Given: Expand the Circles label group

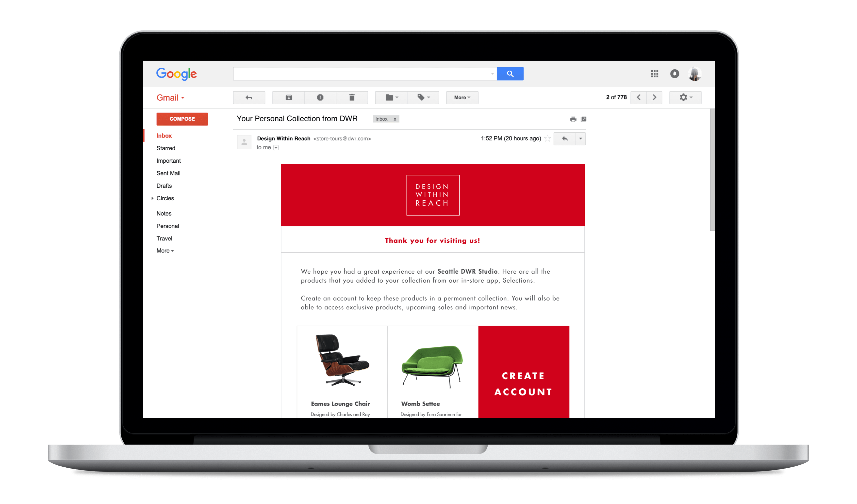Looking at the screenshot, I should click(153, 198).
